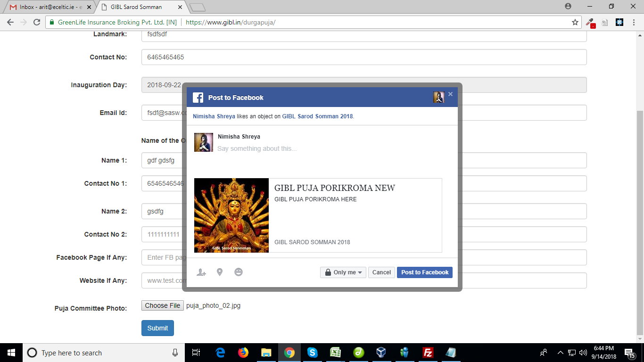Screen dimensions: 644x362
Task: Click the Nimisha Shreya link in dialog
Action: (x=214, y=116)
